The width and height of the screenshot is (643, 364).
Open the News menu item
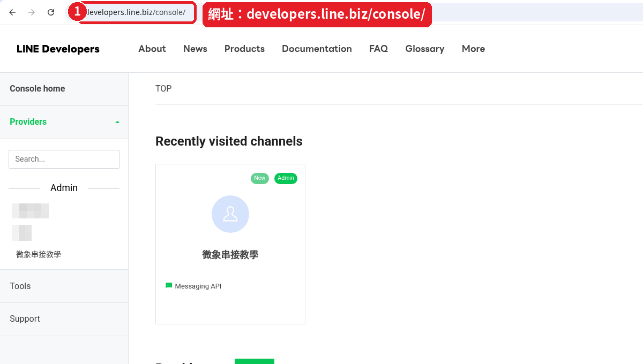click(195, 49)
